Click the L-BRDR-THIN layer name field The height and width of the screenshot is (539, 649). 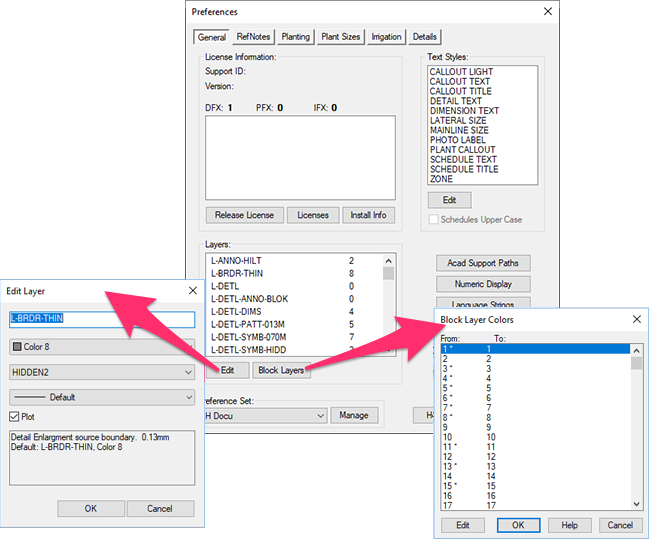(102, 320)
